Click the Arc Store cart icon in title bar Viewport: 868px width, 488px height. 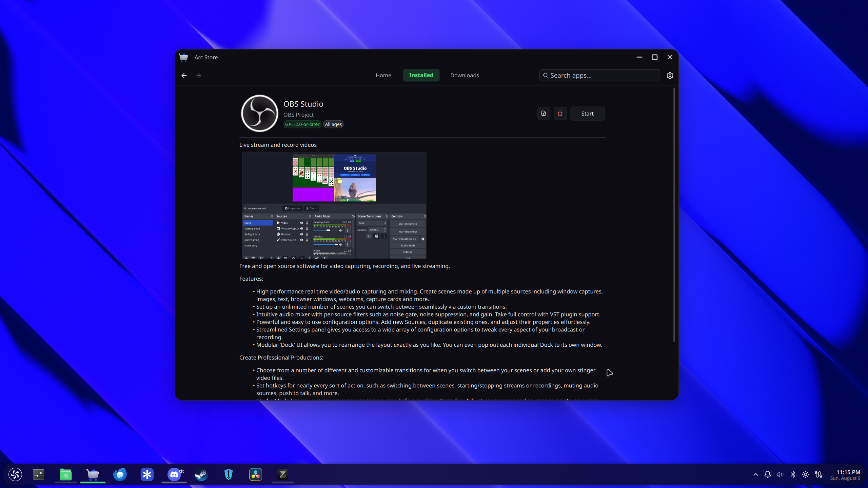pos(183,57)
